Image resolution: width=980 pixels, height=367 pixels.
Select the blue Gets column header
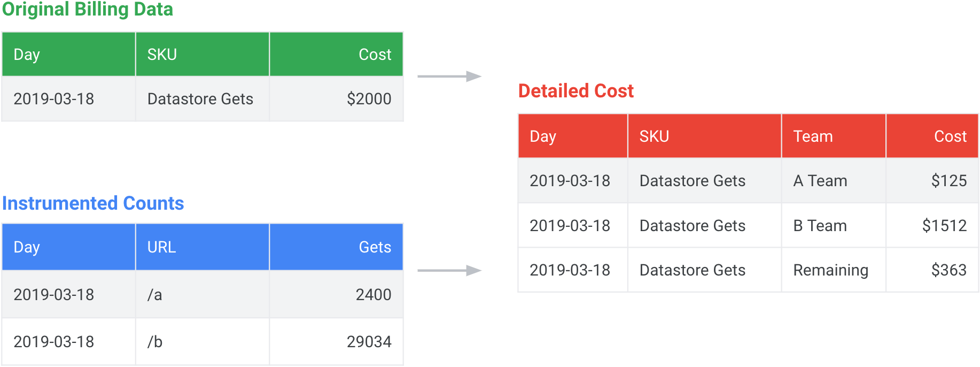[x=375, y=247]
